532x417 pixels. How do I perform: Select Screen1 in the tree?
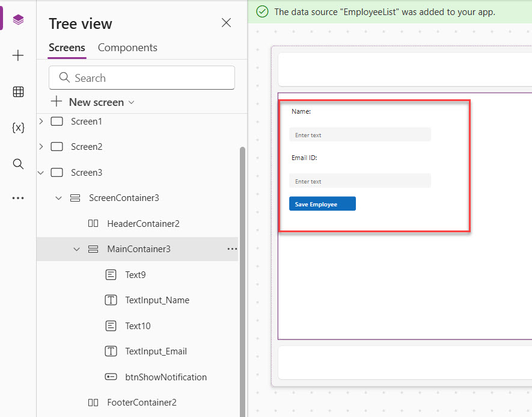(87, 121)
